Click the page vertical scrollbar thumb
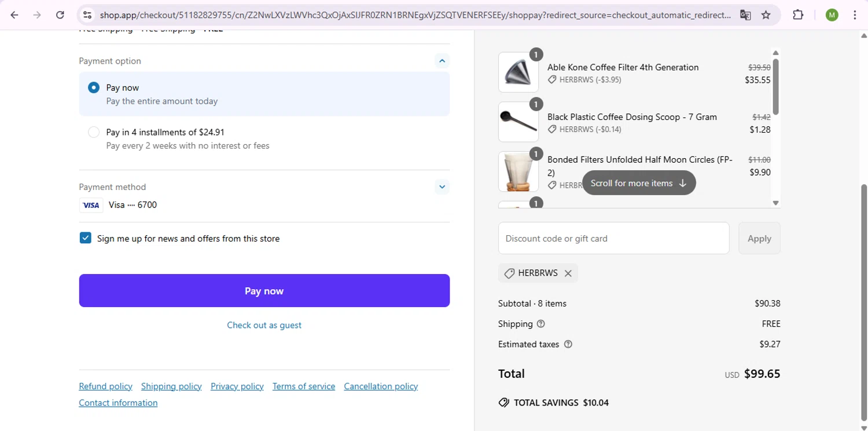This screenshot has height=431, width=868. point(864,303)
